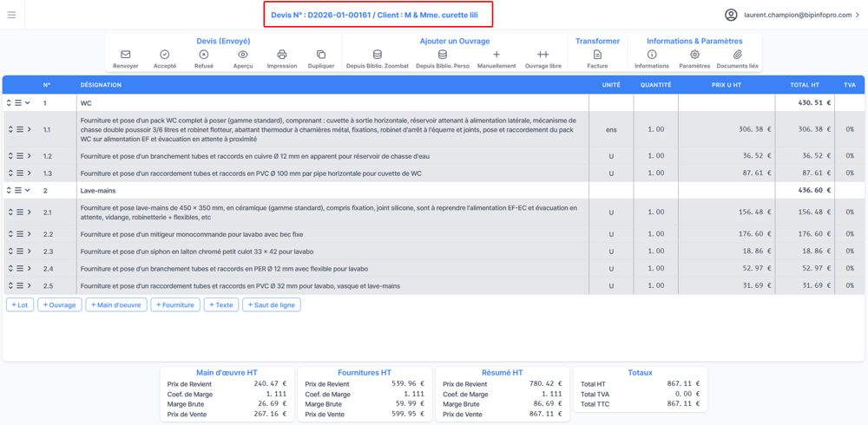Click the Main d'œuvre HT panel heading

click(227, 373)
